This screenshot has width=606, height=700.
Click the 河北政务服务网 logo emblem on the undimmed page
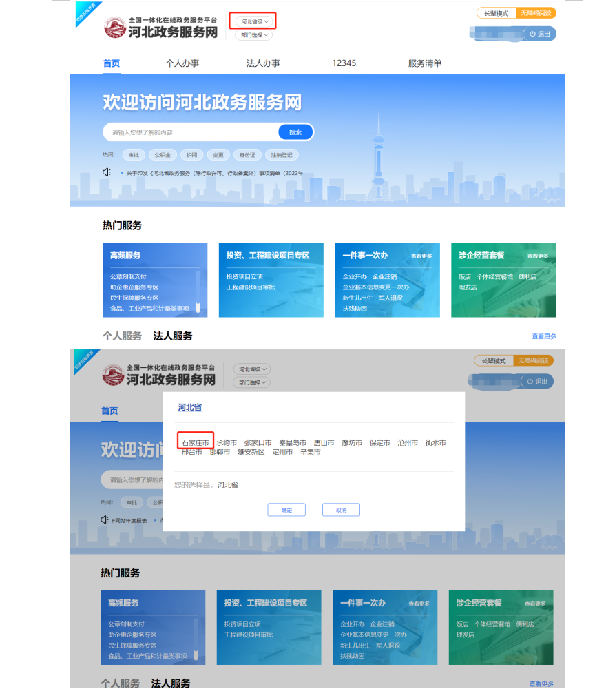point(115,28)
